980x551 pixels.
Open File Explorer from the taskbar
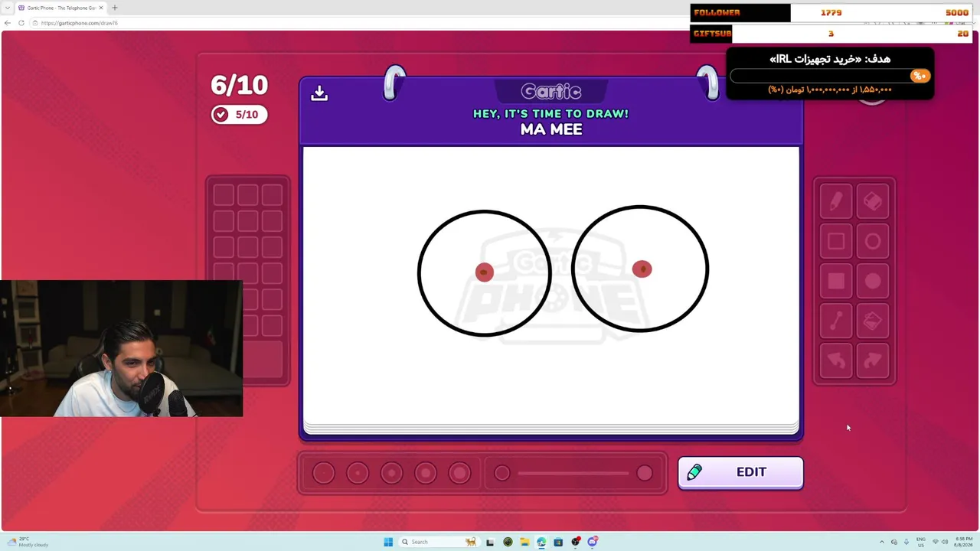click(524, 542)
